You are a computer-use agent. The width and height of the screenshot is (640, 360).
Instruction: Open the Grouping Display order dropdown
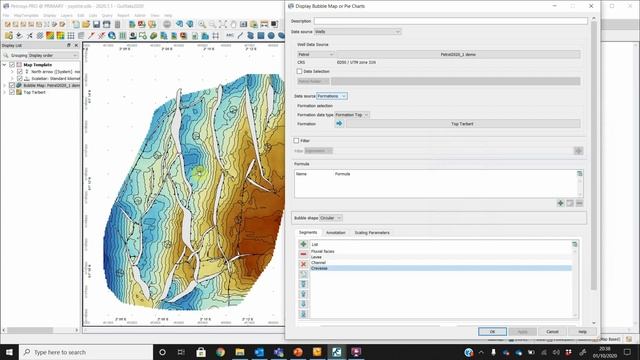pyautogui.click(x=53, y=55)
